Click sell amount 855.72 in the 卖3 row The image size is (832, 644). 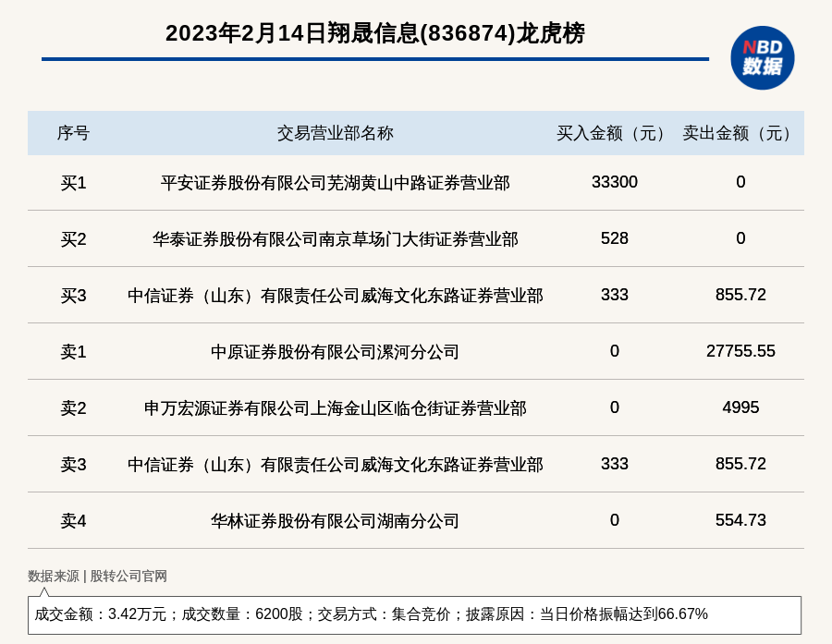coord(740,464)
